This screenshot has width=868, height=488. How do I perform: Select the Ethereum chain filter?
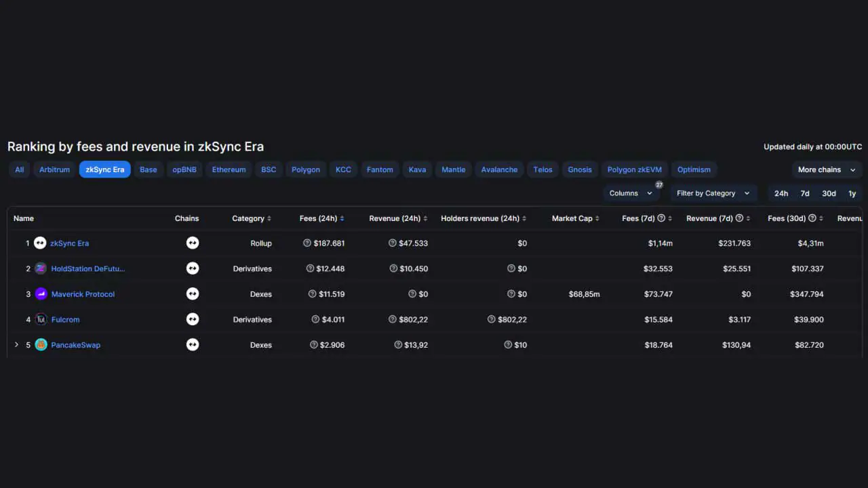[x=229, y=169]
